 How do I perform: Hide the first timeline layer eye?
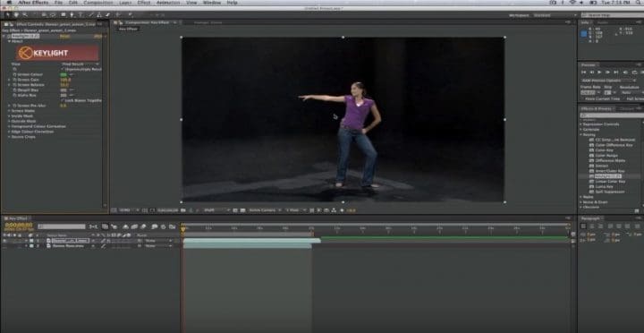[4, 241]
